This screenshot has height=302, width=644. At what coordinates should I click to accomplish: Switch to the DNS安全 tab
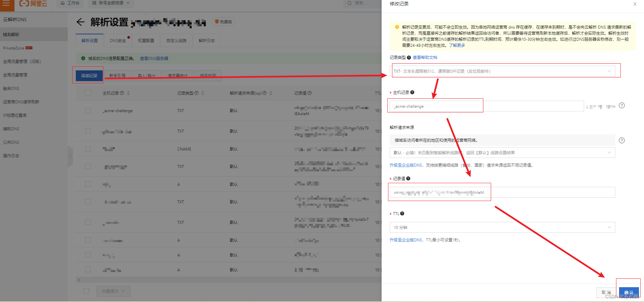(118, 40)
